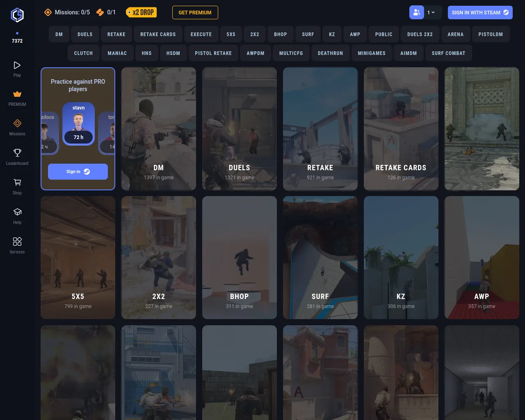Click the GET PREMIUM button
Screen dimensions: 525x420
[x=195, y=12]
